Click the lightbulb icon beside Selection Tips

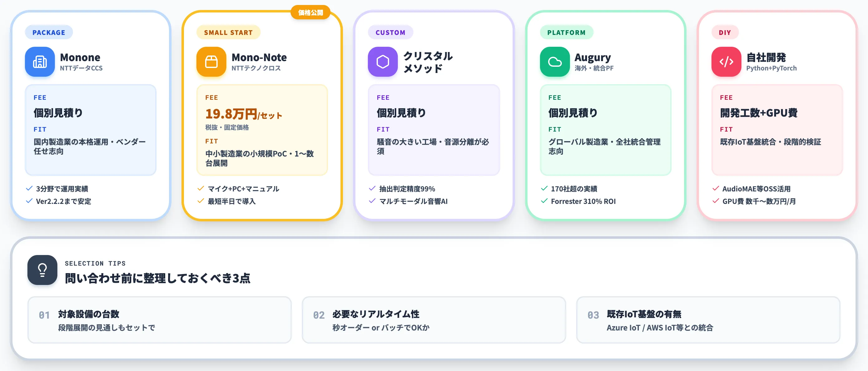(x=42, y=270)
